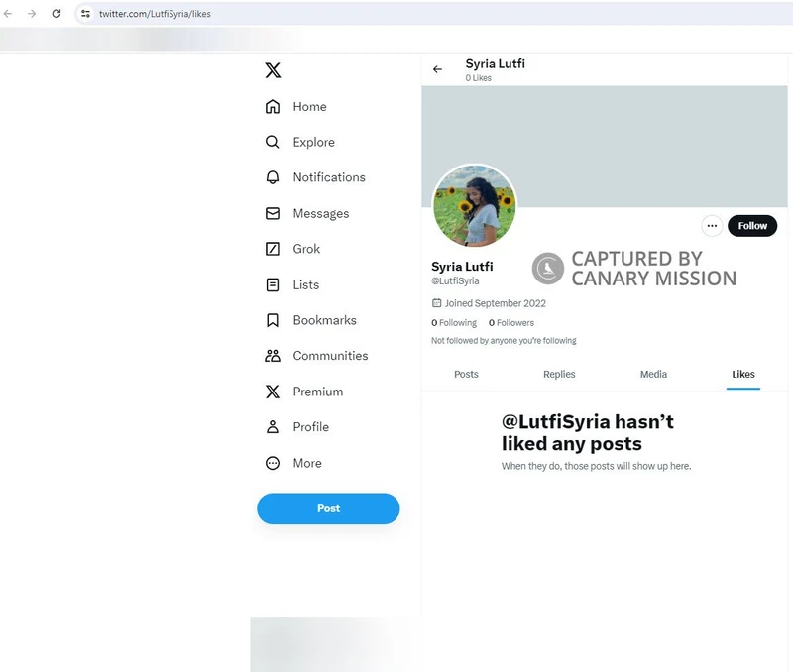Open the Explore search icon

tap(273, 142)
